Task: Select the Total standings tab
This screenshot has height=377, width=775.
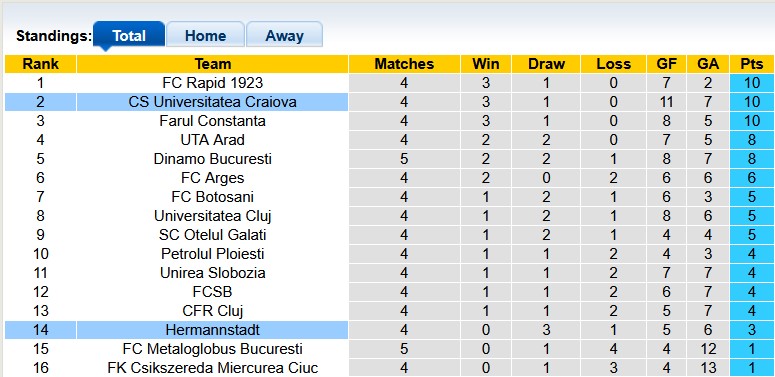Action: (x=129, y=36)
